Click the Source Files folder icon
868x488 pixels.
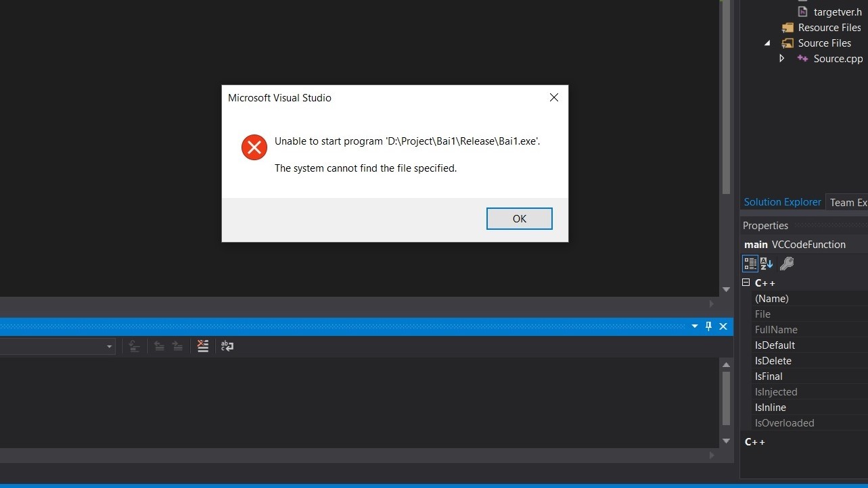(787, 43)
